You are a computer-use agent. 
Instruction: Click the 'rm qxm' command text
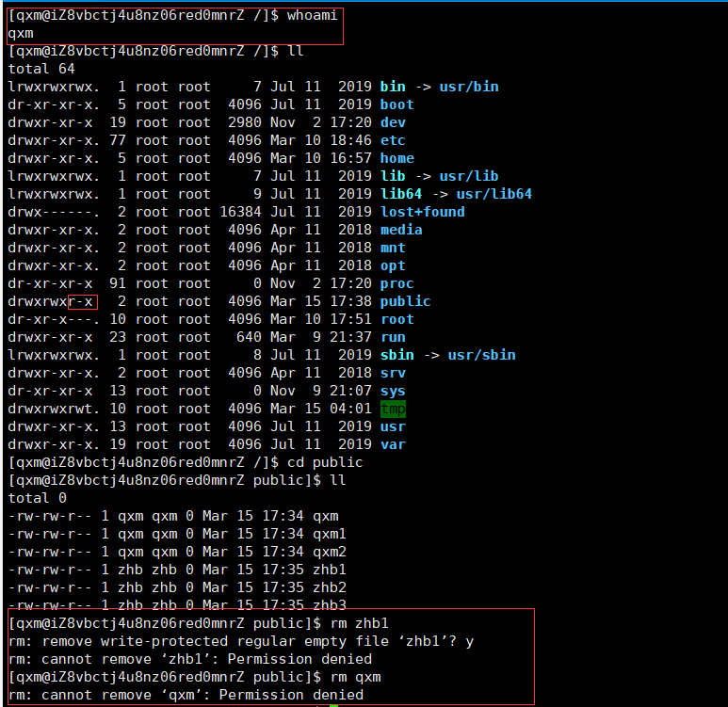(x=355, y=678)
